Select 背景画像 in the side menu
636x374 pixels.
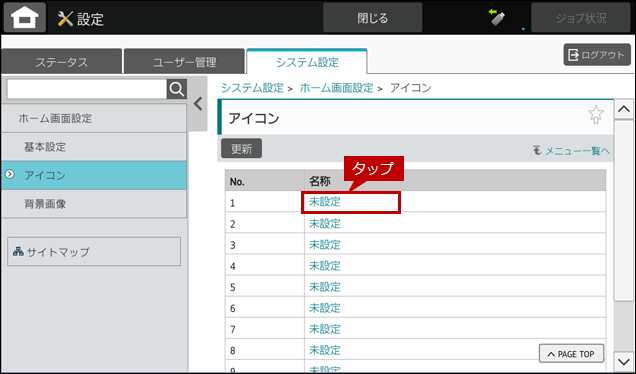pyautogui.click(x=94, y=204)
